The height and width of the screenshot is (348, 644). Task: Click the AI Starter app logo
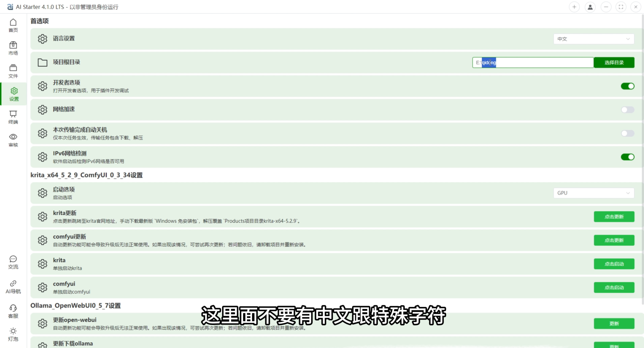point(10,7)
